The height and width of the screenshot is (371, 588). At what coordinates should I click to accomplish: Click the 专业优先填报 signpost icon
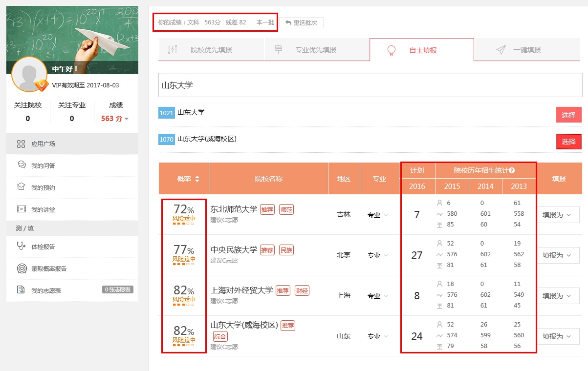coord(279,50)
